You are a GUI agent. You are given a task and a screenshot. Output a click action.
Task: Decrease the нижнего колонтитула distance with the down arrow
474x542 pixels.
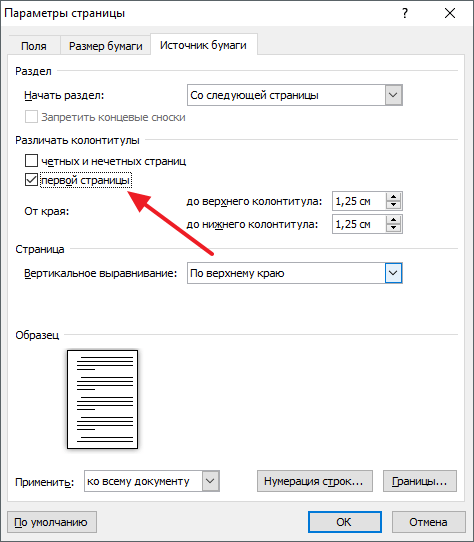tap(393, 228)
